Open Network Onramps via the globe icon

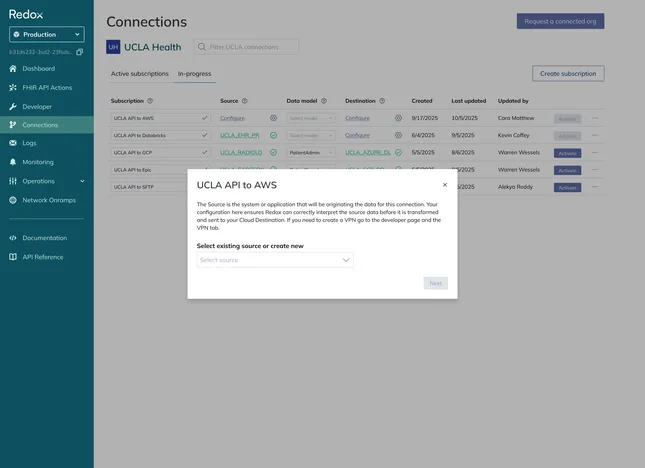tap(13, 200)
